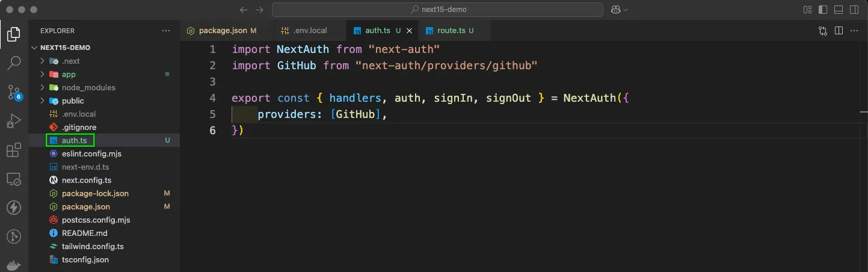Split the editor to the right

click(x=838, y=31)
